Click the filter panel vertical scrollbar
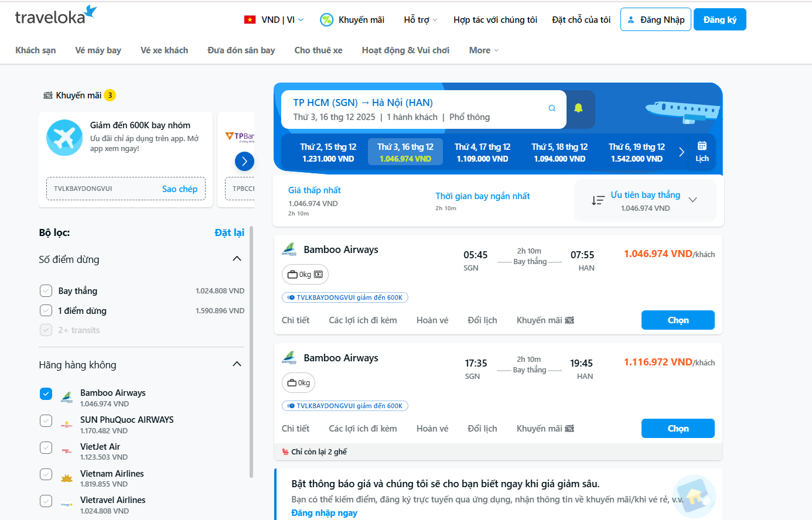 [x=251, y=351]
